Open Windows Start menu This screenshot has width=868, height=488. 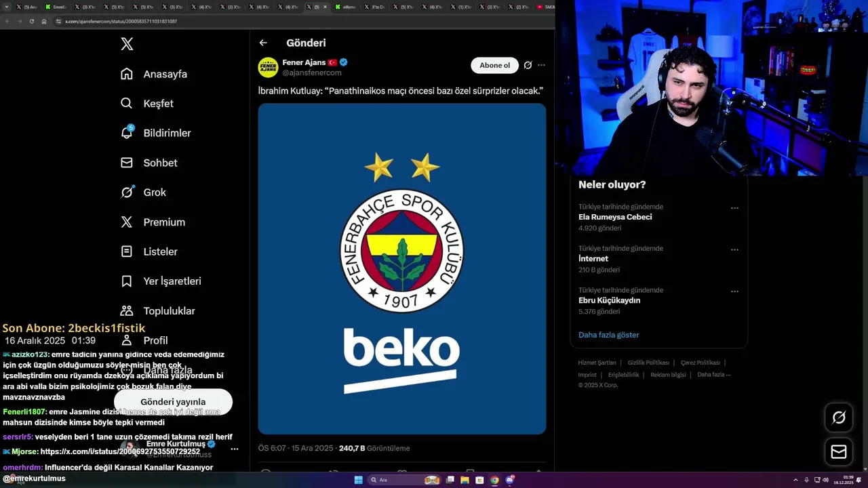358,480
